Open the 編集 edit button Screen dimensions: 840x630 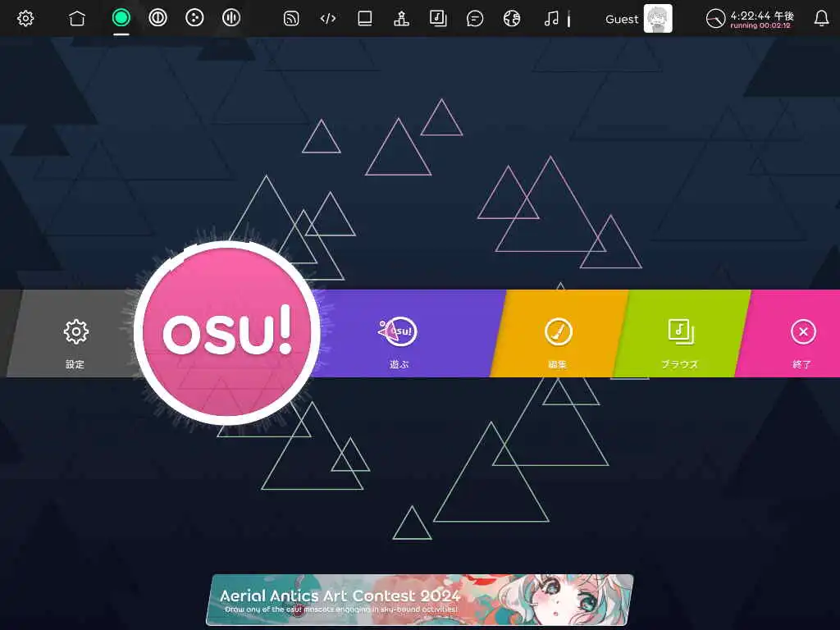559,333
